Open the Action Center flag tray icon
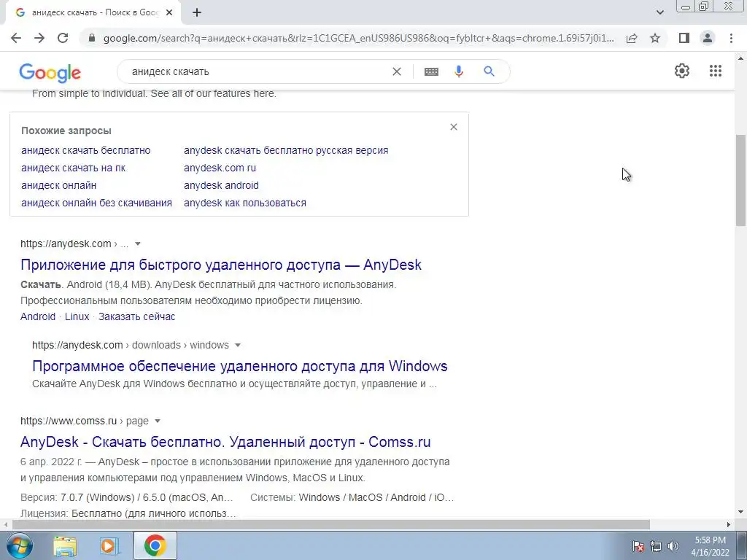The height and width of the screenshot is (560, 747). [x=638, y=546]
